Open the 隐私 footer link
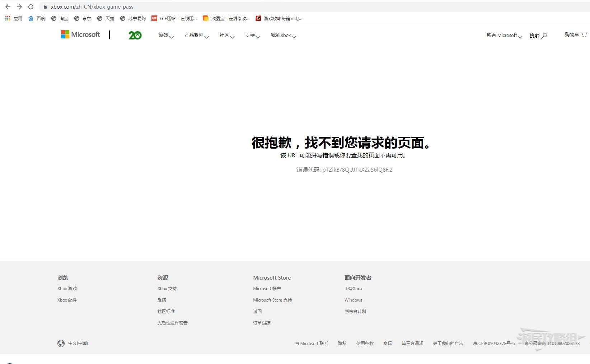 point(342,344)
